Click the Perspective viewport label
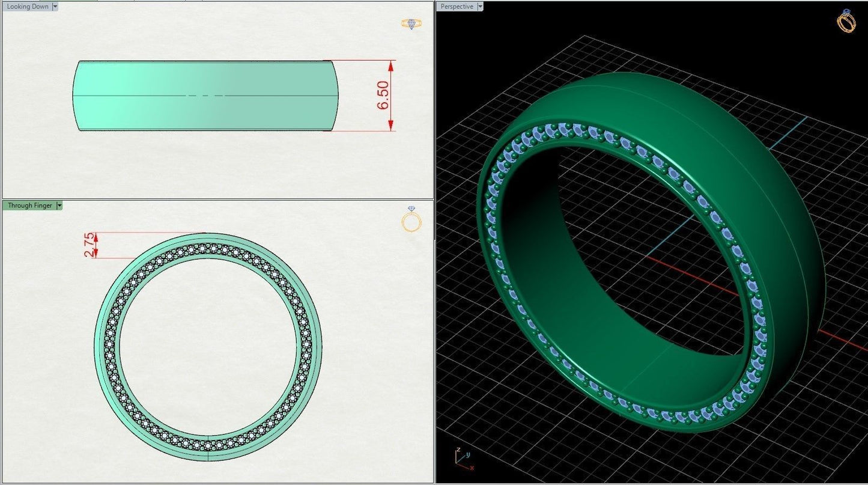The height and width of the screenshot is (485, 868). coord(457,7)
